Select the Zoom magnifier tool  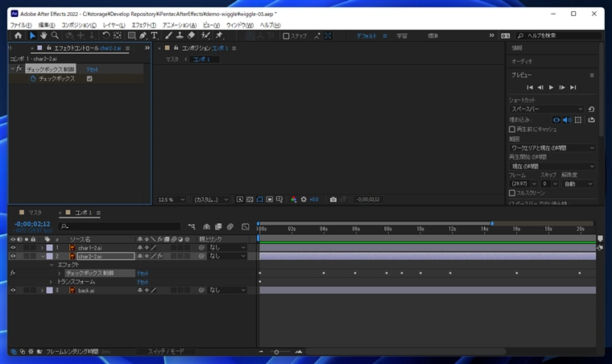coord(55,35)
